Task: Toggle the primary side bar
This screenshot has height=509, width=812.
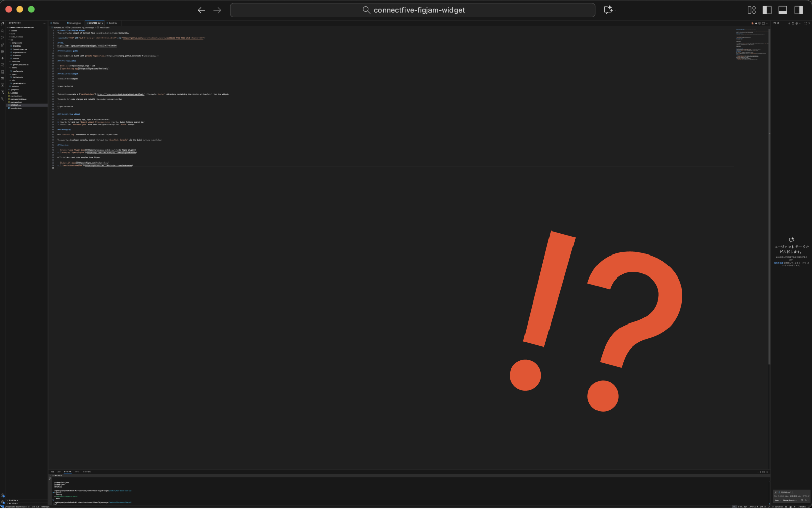Action: 767,10
